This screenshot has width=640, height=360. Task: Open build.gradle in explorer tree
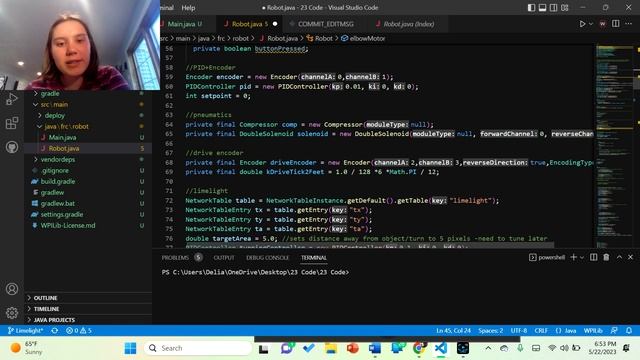(x=58, y=182)
